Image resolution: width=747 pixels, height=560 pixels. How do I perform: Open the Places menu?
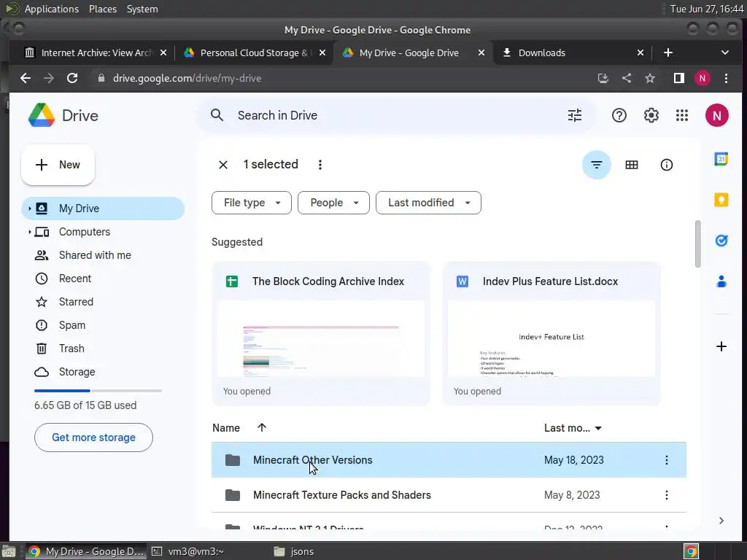[102, 9]
